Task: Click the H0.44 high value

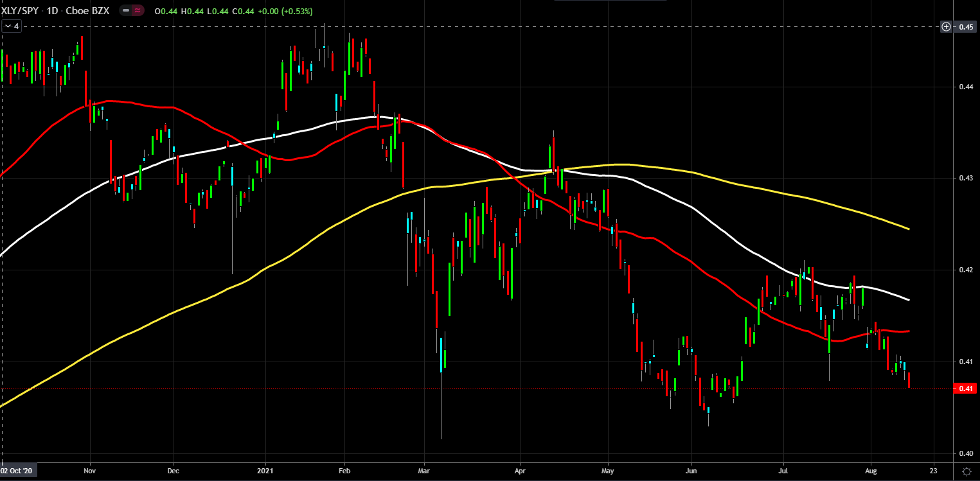Action: [191, 11]
